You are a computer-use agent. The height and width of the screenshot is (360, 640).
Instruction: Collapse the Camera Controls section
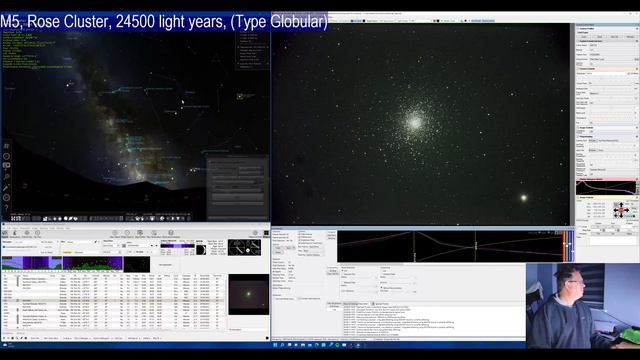(578, 69)
